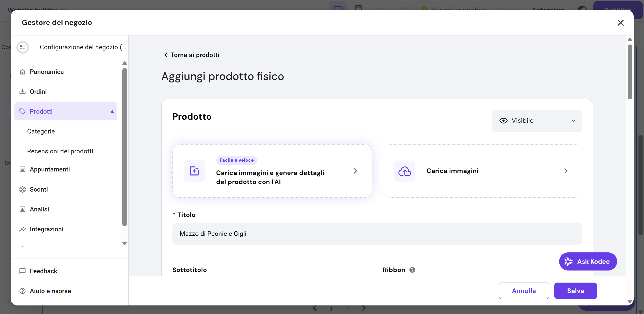
Task: Click the Analisi chart icon
Action: pos(22,209)
